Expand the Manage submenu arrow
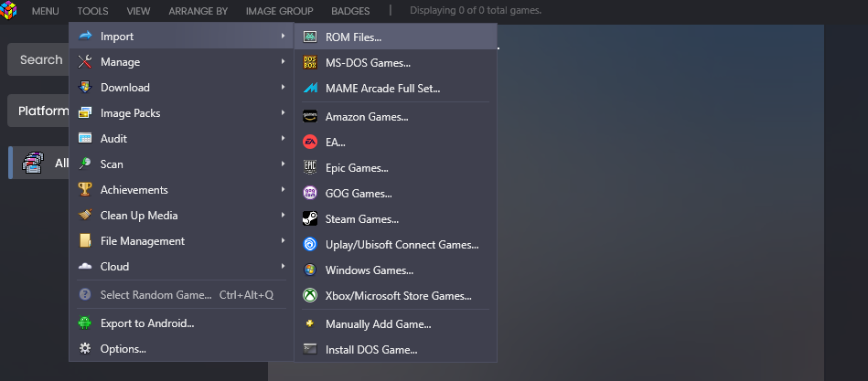The height and width of the screenshot is (381, 868). click(x=283, y=61)
